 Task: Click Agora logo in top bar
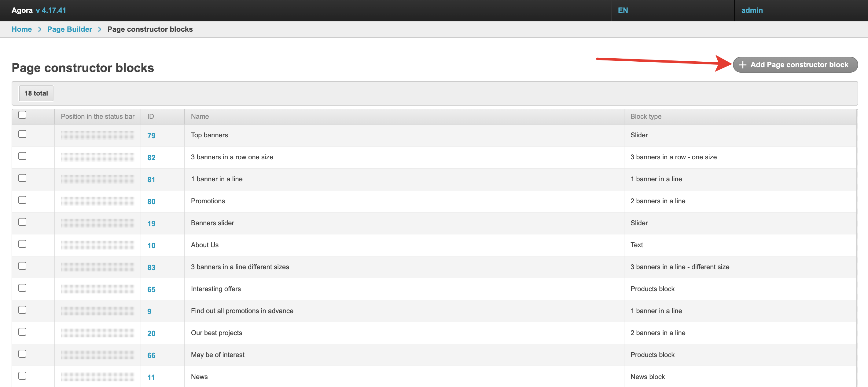click(22, 10)
